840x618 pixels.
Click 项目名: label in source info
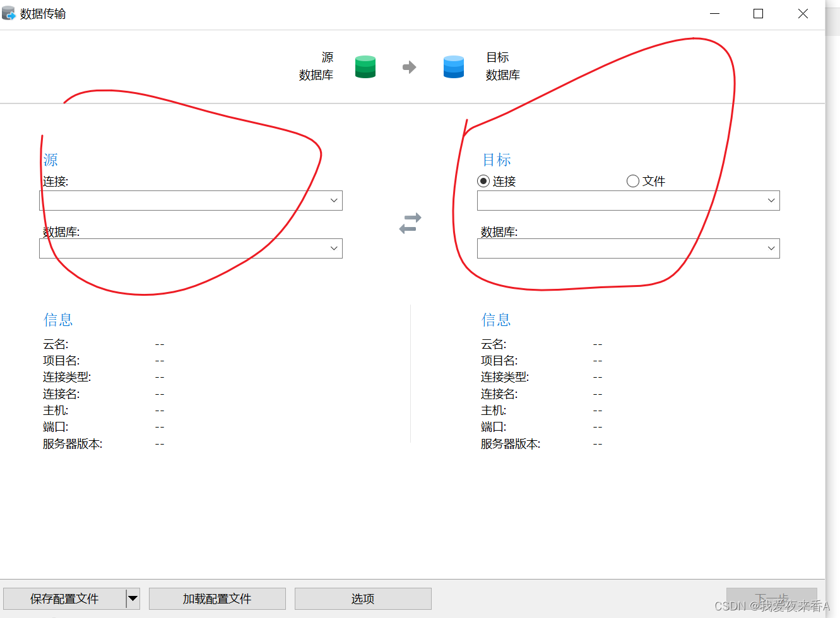(x=61, y=361)
